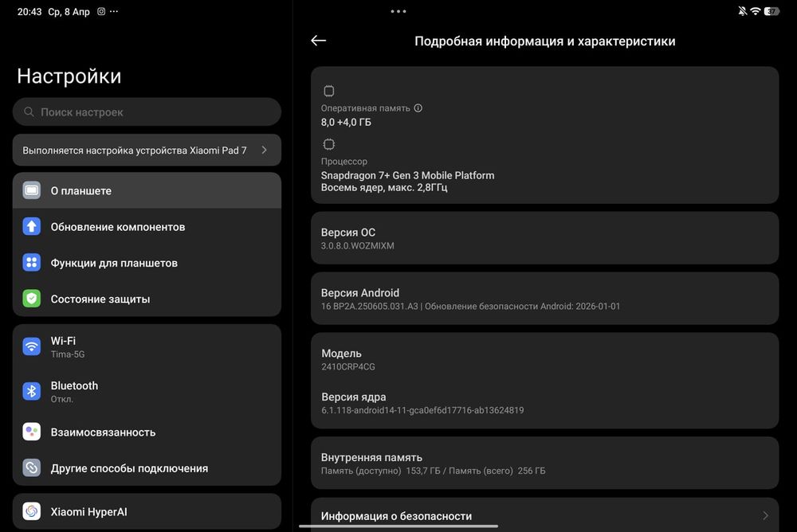Click the Wi-Fi settings icon
This screenshot has width=797, height=532.
tap(32, 346)
